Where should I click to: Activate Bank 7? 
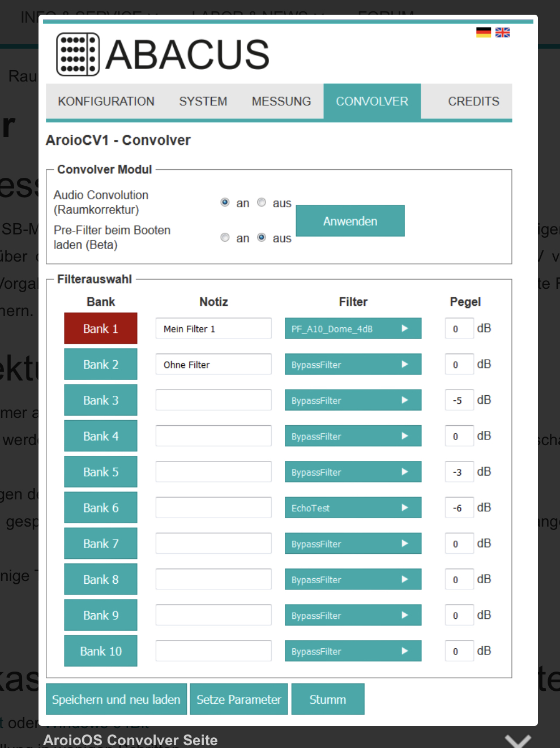tap(101, 544)
